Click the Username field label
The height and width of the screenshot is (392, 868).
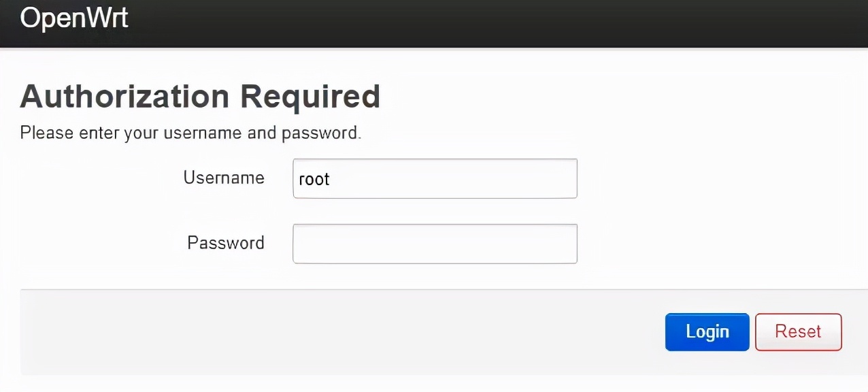pos(224,178)
